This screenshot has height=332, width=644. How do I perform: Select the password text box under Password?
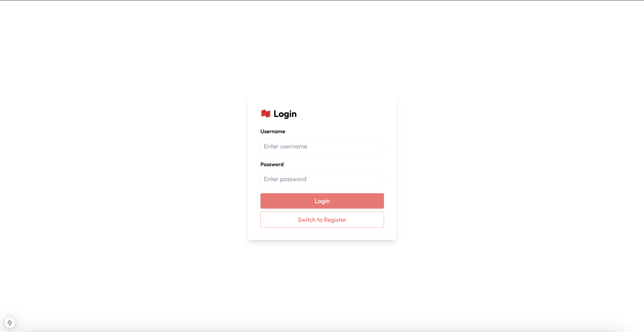tap(322, 179)
